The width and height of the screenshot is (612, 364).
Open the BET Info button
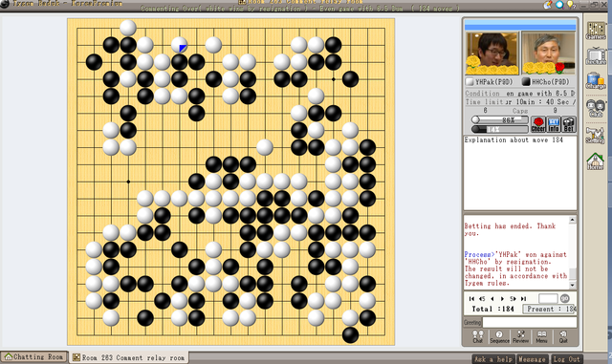tap(554, 124)
